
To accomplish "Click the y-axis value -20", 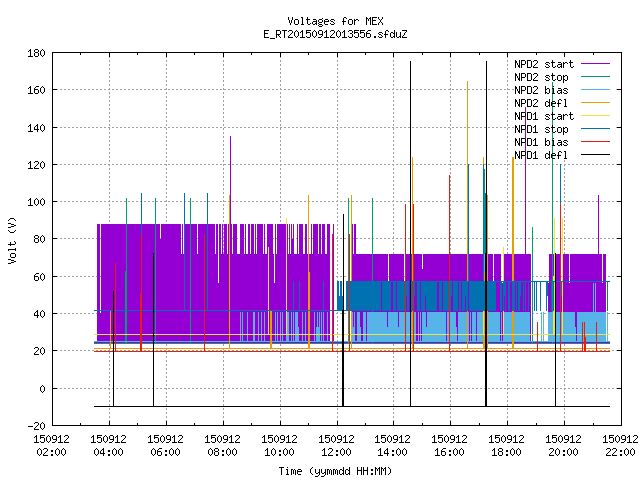I will pos(36,426).
